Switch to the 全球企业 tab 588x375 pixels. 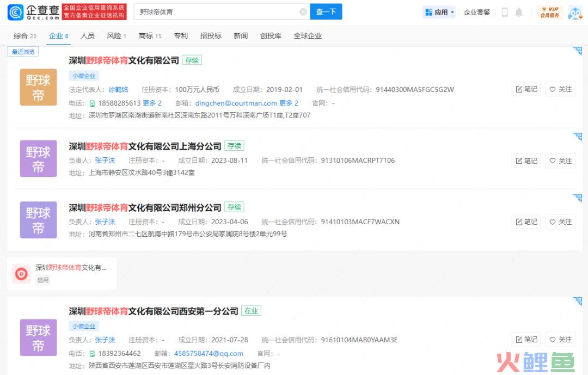pyautogui.click(x=308, y=36)
